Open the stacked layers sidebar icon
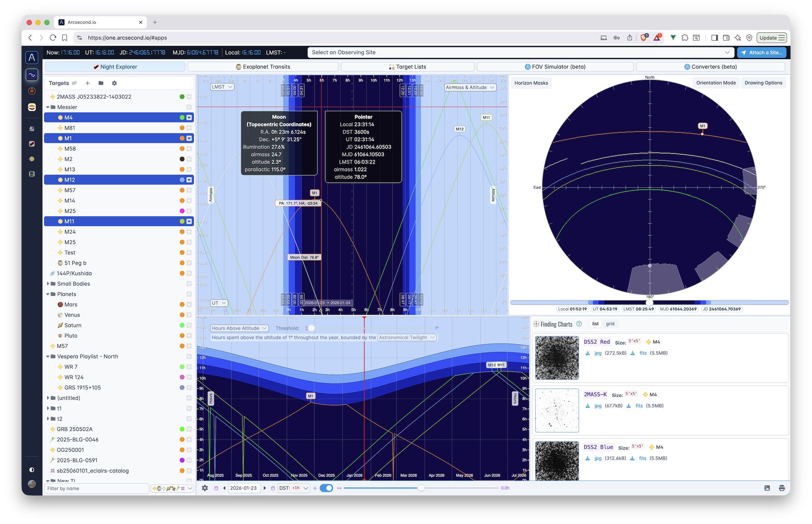The image size is (812, 524). [x=32, y=107]
